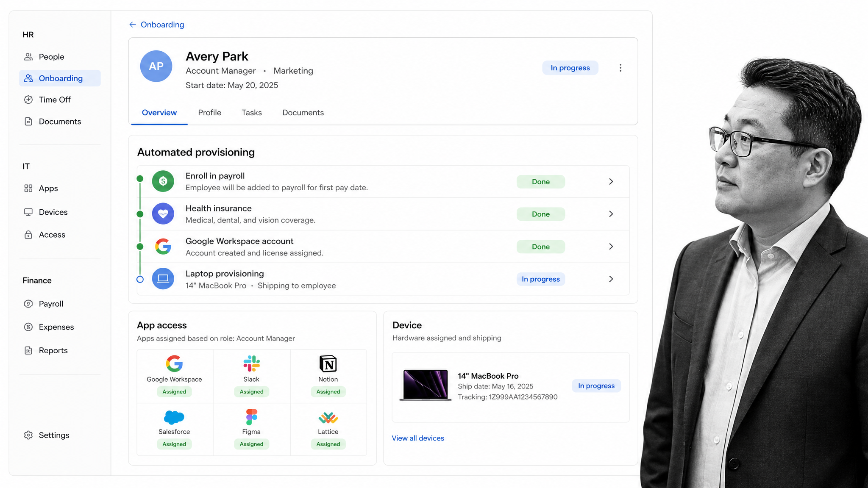Switch to the Profile tab
Screen dimensions: 868x488
[209, 113]
